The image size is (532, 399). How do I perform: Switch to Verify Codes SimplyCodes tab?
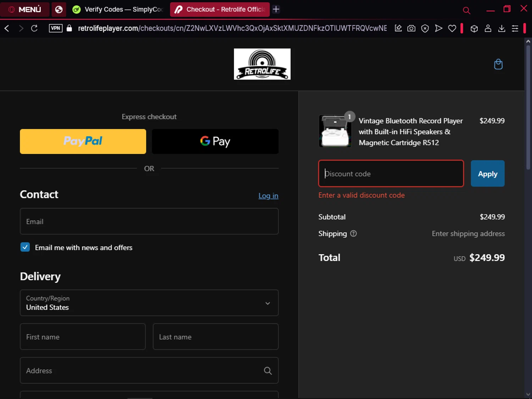pos(118,9)
